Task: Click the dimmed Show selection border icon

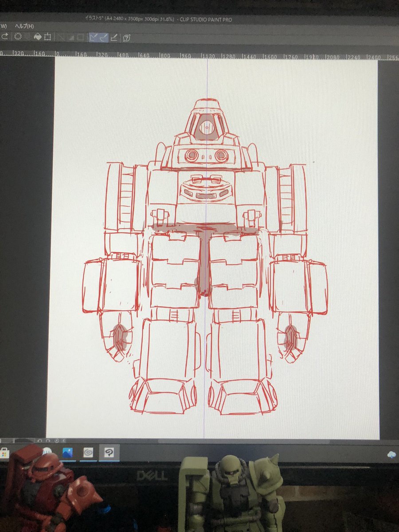Action: 81,37
